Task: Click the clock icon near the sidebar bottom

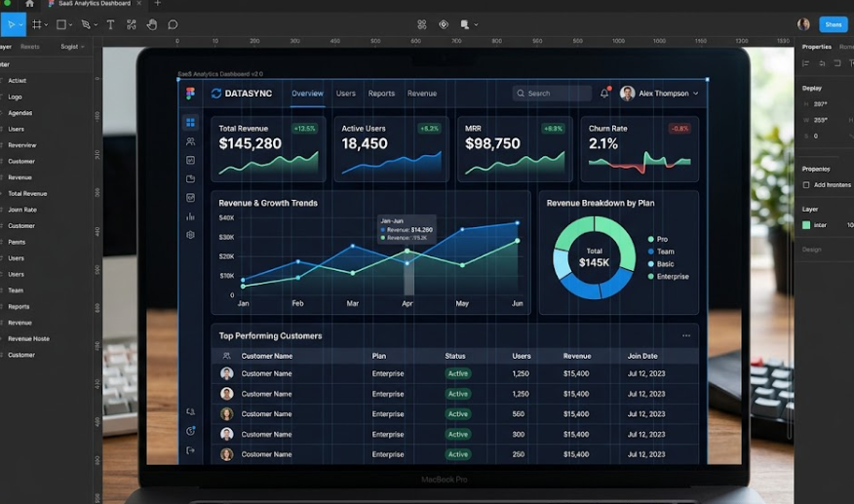Action: point(190,431)
